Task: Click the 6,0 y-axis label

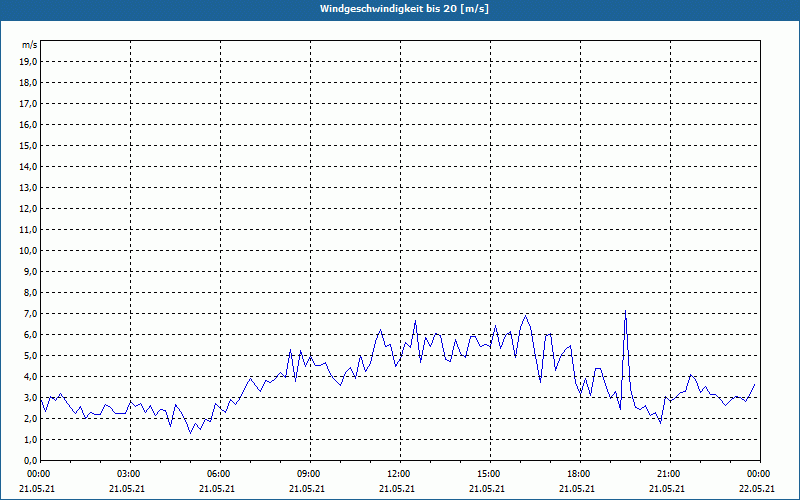Action: coord(29,335)
